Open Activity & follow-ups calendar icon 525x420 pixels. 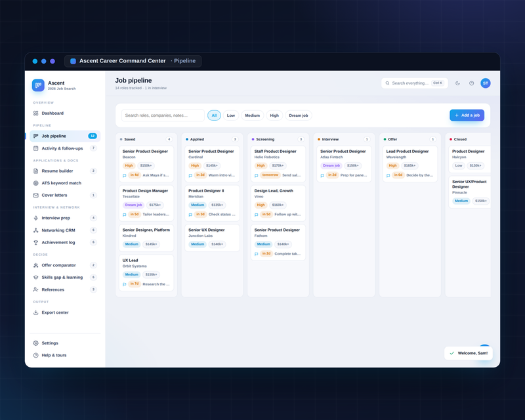(36, 148)
